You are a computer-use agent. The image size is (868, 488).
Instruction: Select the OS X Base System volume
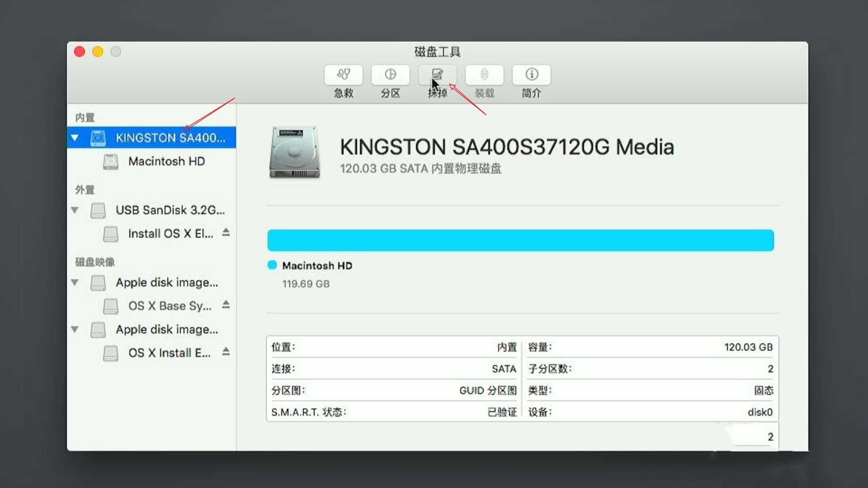(170, 306)
